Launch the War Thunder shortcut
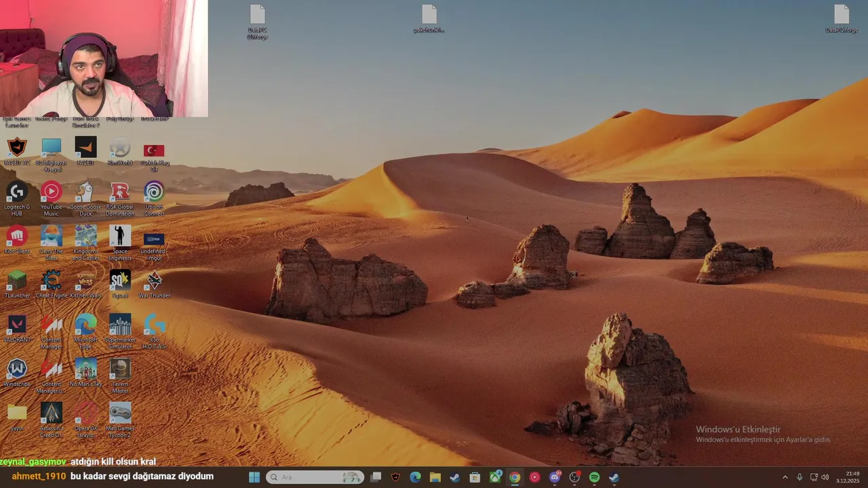The height and width of the screenshot is (488, 868). point(154,284)
